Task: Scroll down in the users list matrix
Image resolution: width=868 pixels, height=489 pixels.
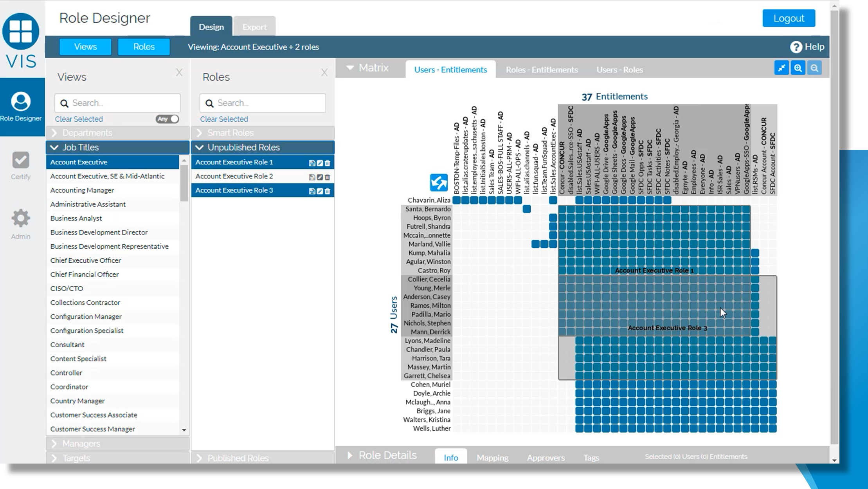Action: pos(834,460)
